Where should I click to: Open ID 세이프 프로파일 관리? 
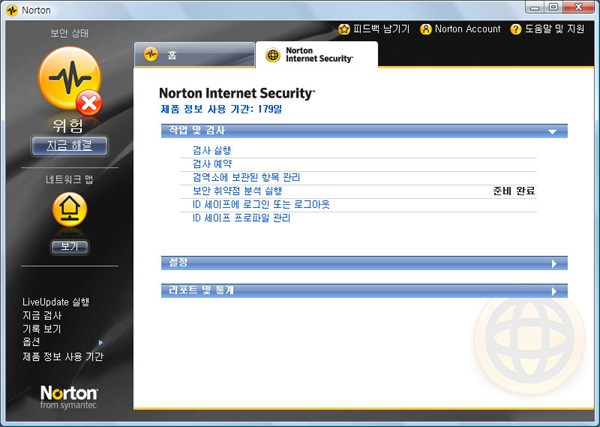pos(241,218)
